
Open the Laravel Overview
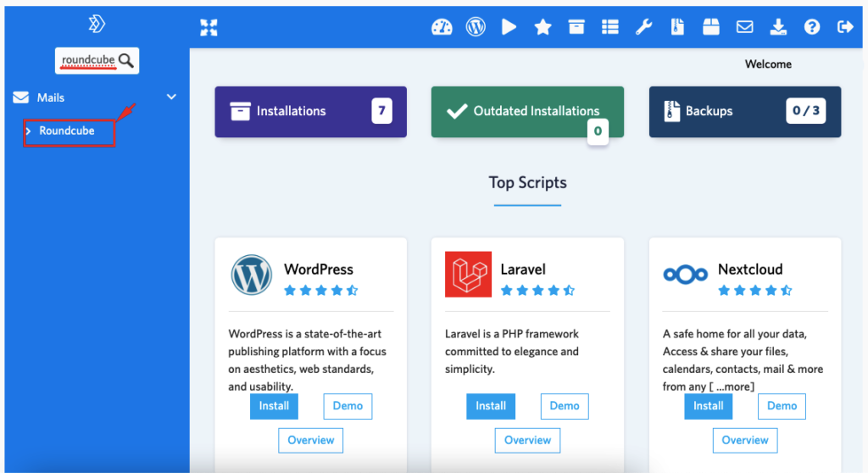click(x=527, y=440)
